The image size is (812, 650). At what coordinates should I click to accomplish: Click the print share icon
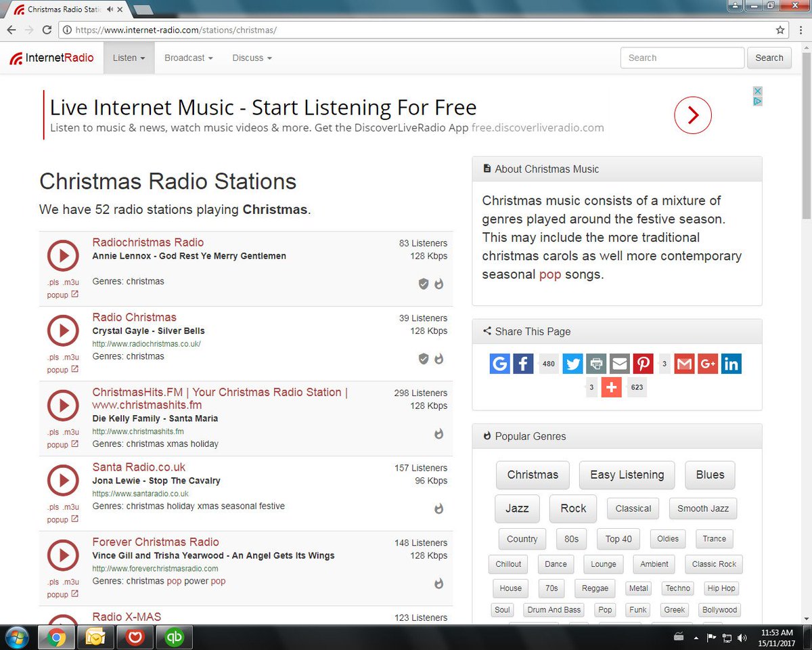point(596,364)
